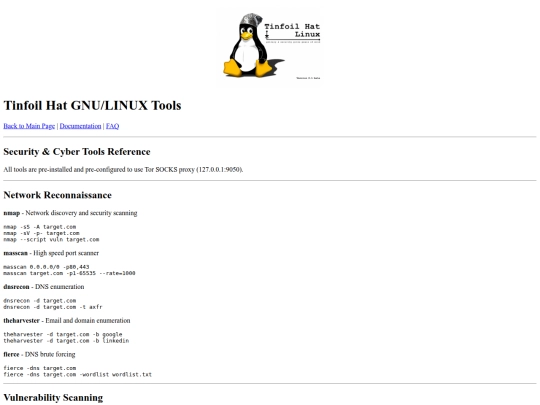The width and height of the screenshot is (540, 405).
Task: Click the Tinfoil Hat GNU/LINUX Tools heading
Action: (92, 105)
